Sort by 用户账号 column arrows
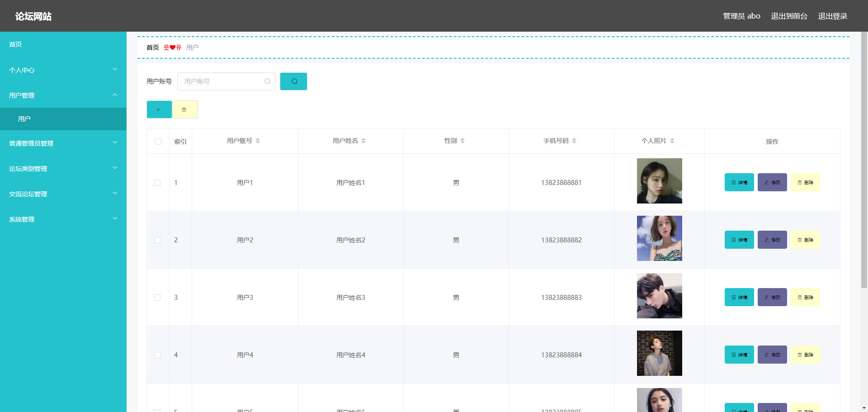This screenshot has height=412, width=868. tap(258, 141)
